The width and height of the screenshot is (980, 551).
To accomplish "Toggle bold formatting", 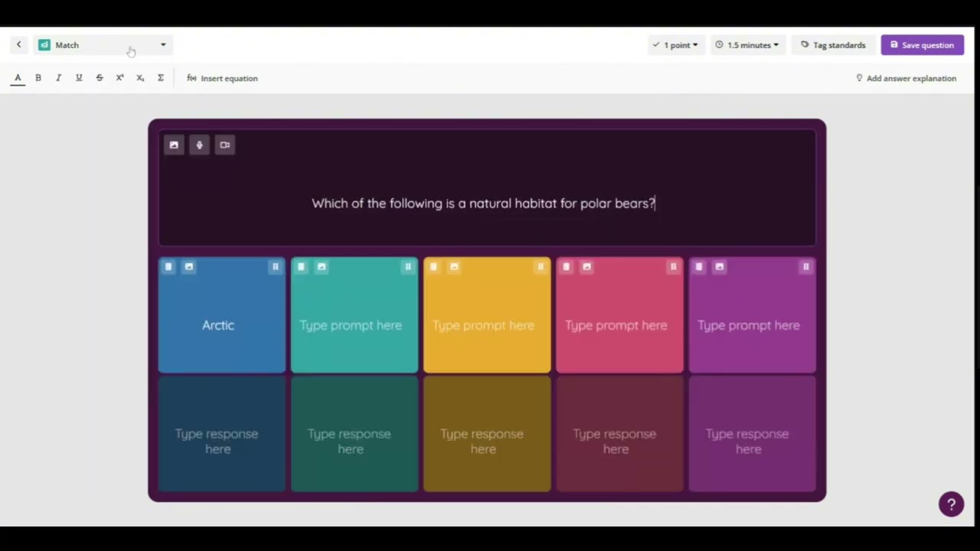I will click(38, 78).
